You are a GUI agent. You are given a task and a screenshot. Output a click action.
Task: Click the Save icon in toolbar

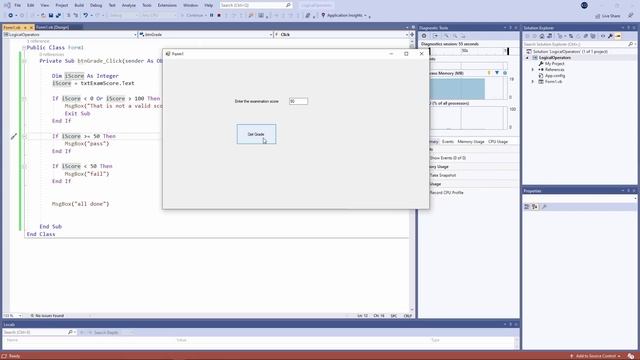51,16
